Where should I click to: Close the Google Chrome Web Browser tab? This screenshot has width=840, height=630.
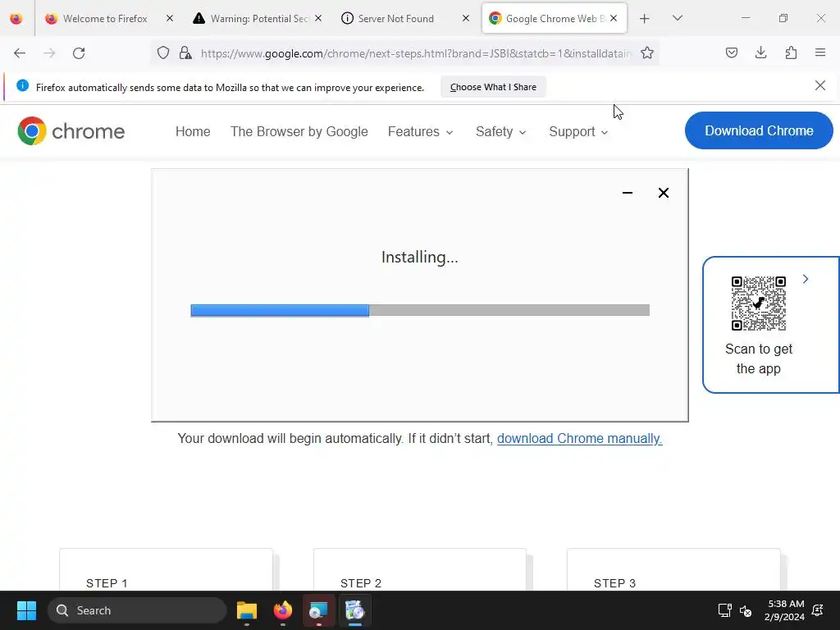[x=614, y=18]
